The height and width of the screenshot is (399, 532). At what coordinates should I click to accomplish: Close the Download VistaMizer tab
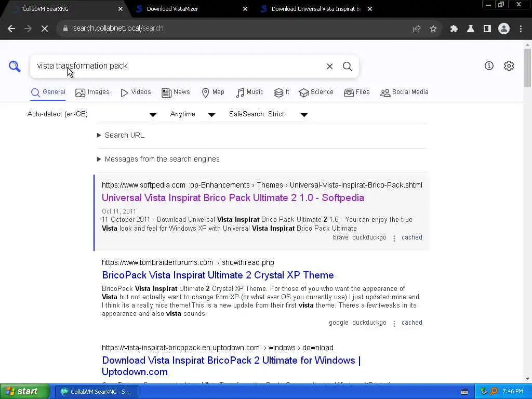(245, 9)
